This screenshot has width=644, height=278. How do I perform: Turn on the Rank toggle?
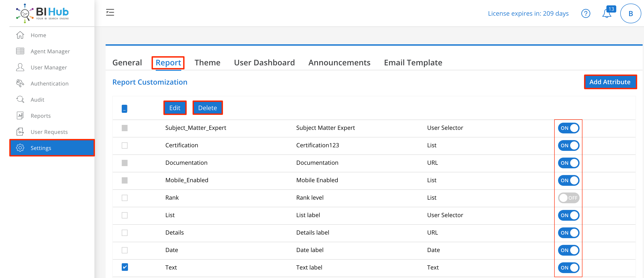pyautogui.click(x=569, y=198)
